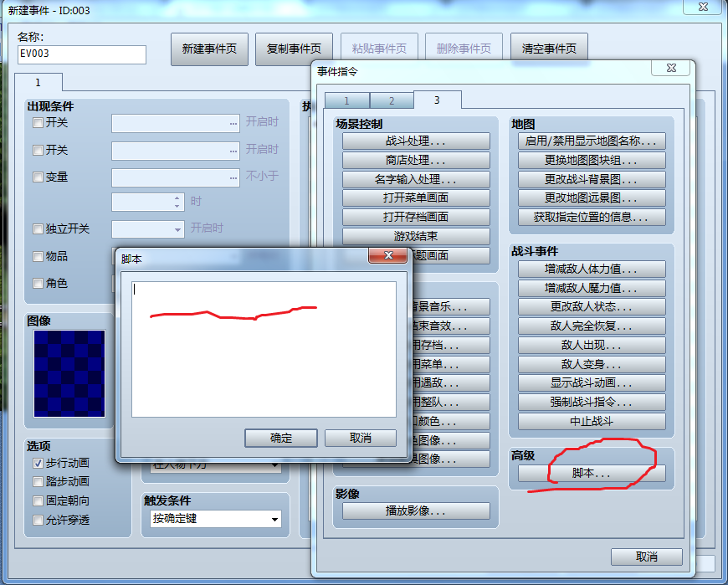Image resolution: width=728 pixels, height=585 pixels.
Task: Confirm the script with 确定
Action: tap(281, 438)
